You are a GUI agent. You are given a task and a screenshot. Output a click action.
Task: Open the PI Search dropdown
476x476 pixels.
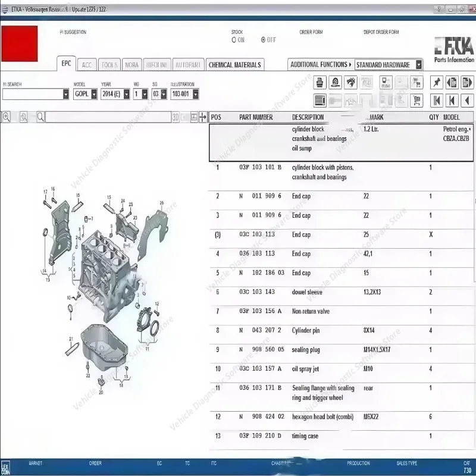(x=66, y=94)
